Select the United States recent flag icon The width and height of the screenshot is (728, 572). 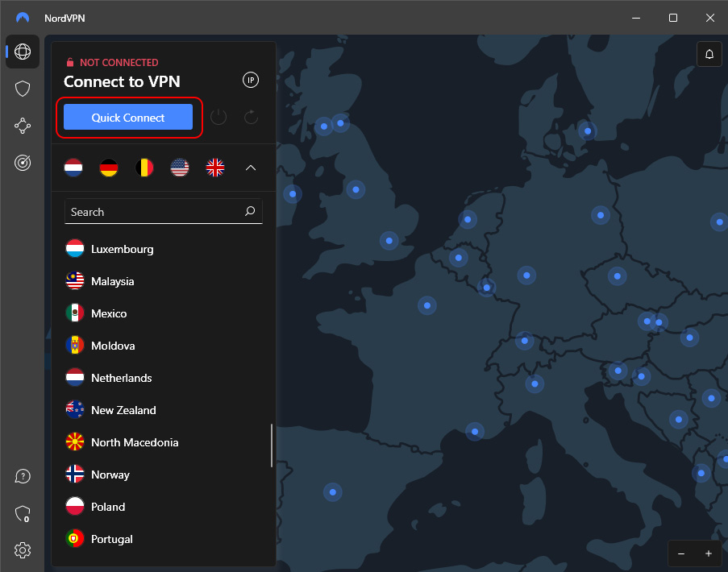(180, 168)
